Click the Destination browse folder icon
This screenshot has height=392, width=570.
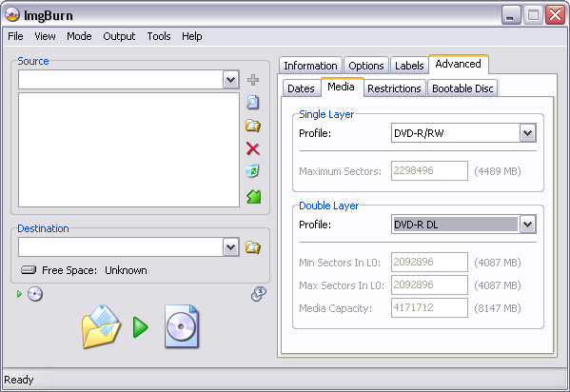253,247
